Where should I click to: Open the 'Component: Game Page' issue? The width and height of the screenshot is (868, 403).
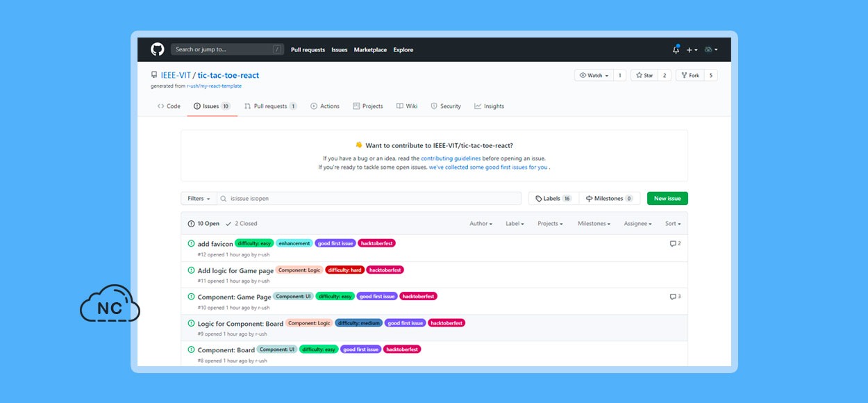pyautogui.click(x=235, y=297)
